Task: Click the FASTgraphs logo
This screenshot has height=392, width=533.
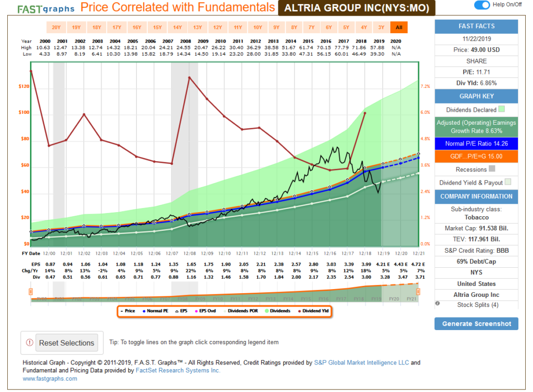Action: [46, 9]
